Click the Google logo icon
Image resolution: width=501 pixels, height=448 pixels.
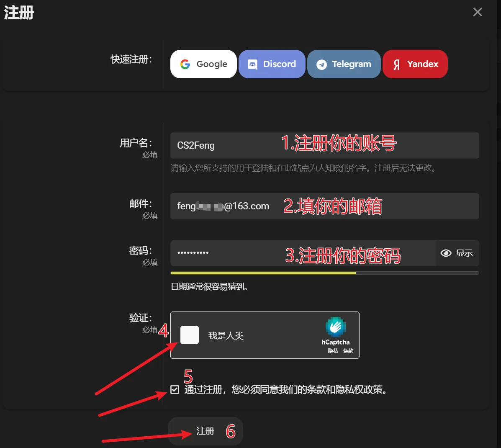[185, 64]
